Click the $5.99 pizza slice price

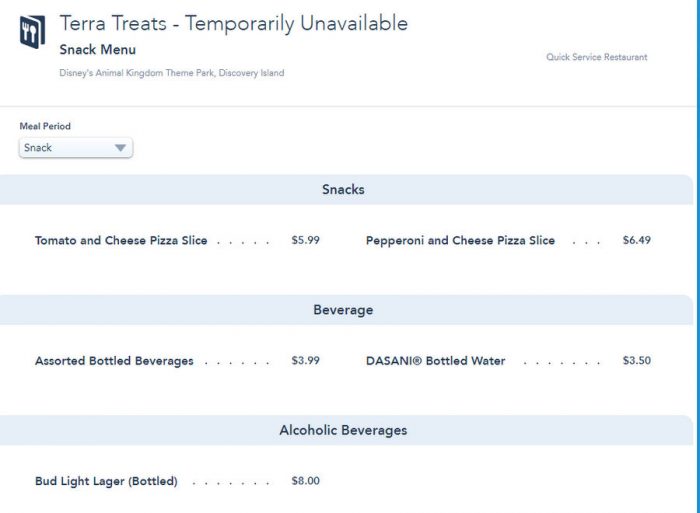pyautogui.click(x=305, y=241)
